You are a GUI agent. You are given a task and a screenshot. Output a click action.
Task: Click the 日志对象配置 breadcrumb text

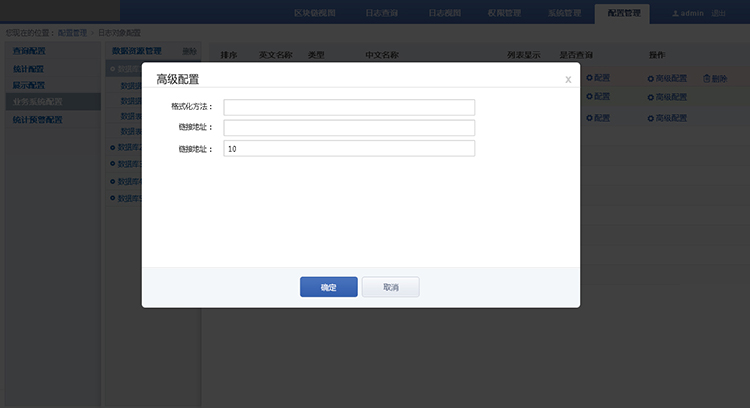click(x=120, y=33)
